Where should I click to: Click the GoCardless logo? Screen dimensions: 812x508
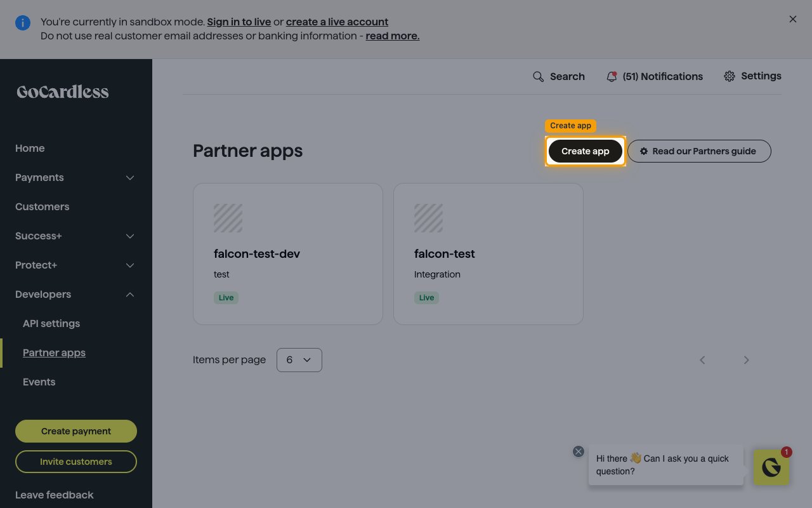pyautogui.click(x=63, y=92)
